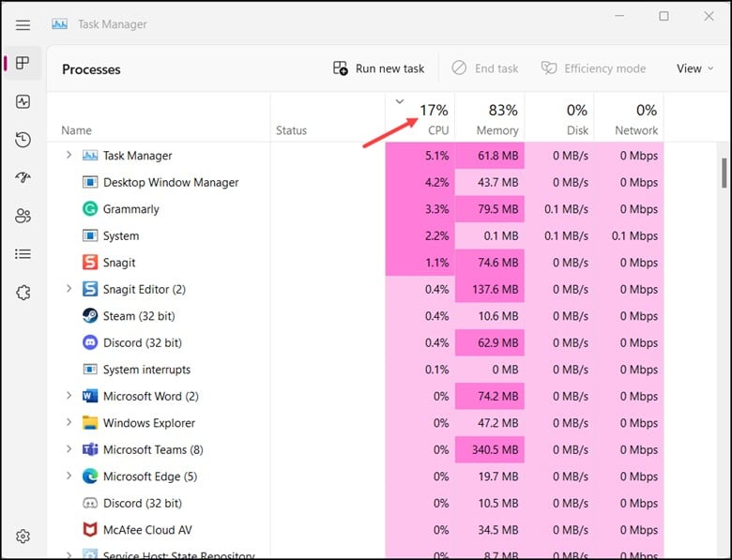The height and width of the screenshot is (560, 732).
Task: Click the Grammarly process icon
Action: 90,209
